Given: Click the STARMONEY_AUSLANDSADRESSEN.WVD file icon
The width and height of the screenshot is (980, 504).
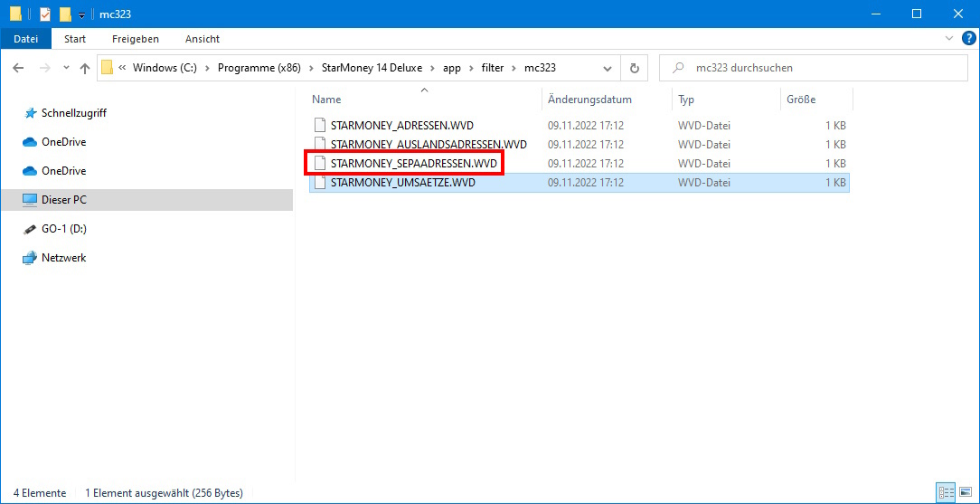Looking at the screenshot, I should [x=320, y=145].
